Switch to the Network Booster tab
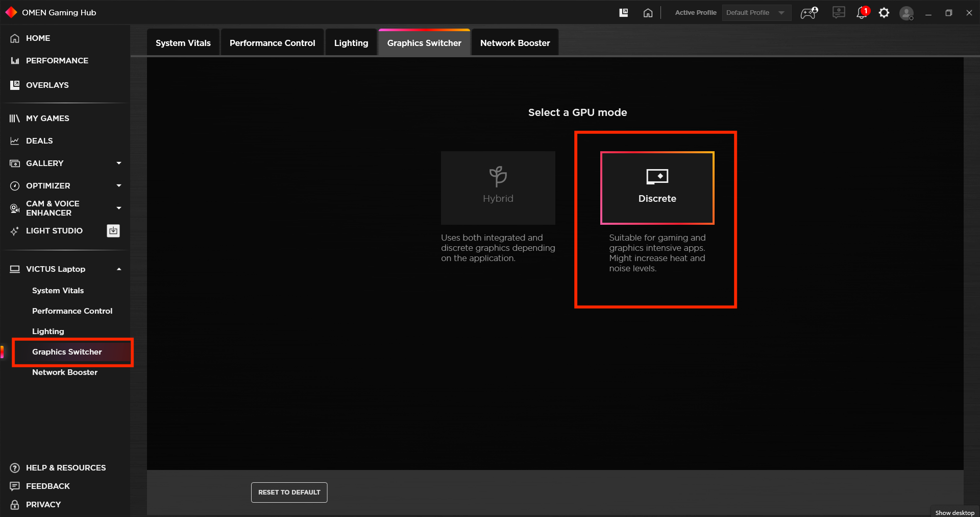980x517 pixels. click(515, 42)
